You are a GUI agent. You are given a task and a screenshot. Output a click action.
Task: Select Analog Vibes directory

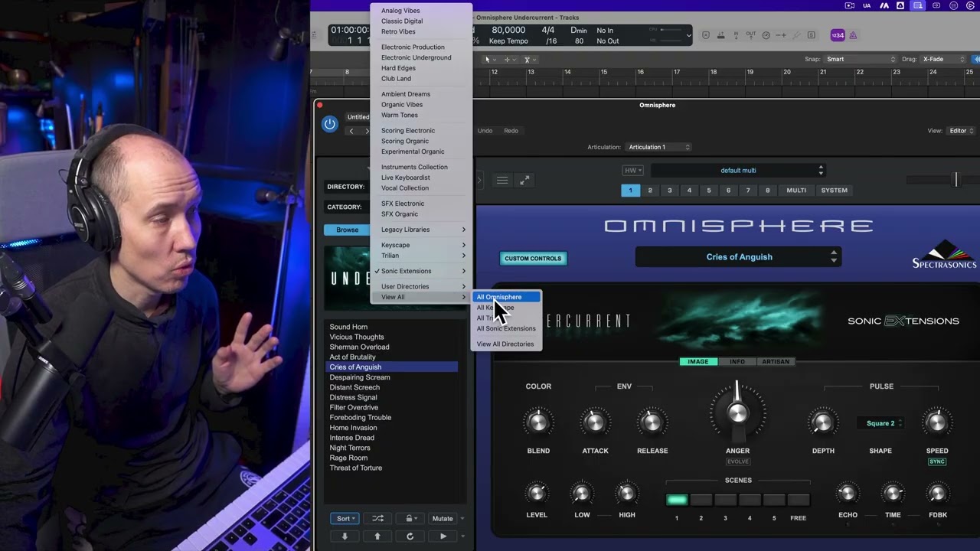coord(421,11)
